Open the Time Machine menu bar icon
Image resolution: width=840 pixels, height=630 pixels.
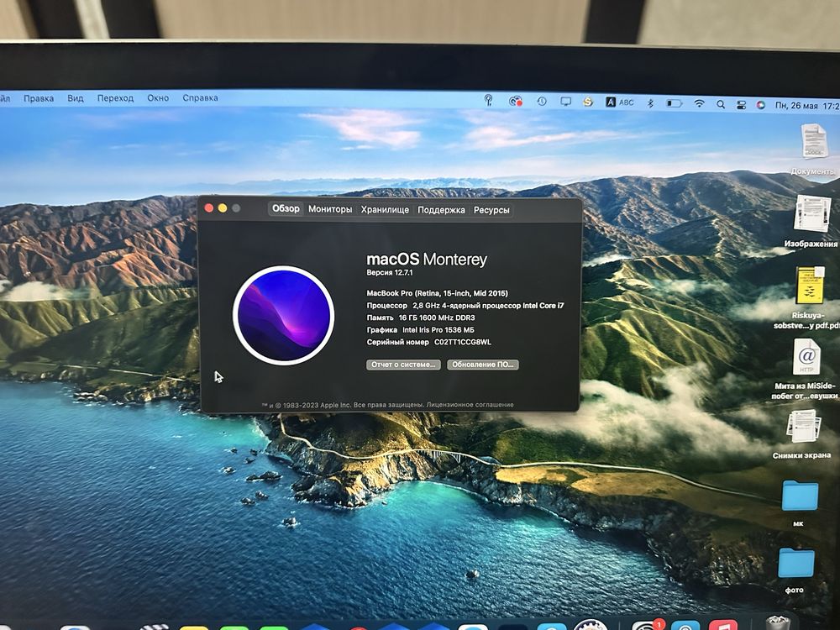click(x=542, y=102)
